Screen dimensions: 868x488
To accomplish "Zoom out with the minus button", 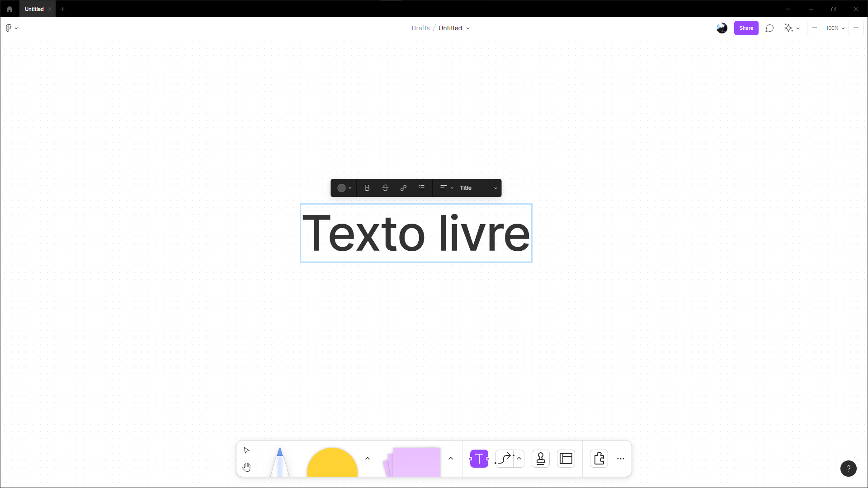I will pos(814,28).
